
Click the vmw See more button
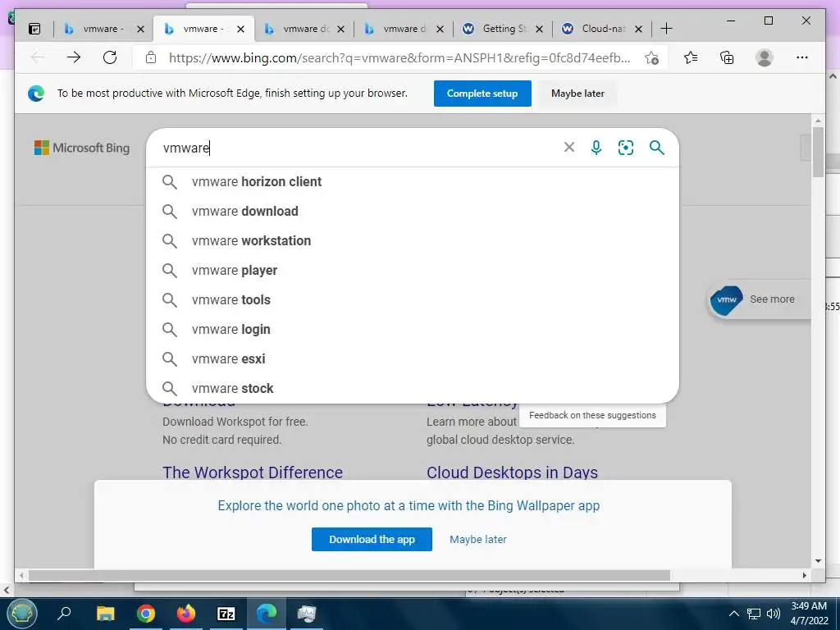(x=760, y=299)
